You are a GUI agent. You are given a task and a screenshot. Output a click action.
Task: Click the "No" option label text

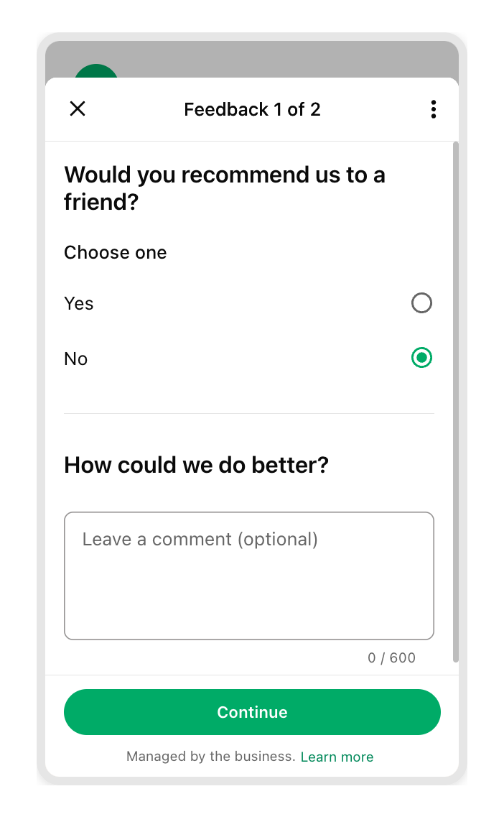pyautogui.click(x=76, y=359)
